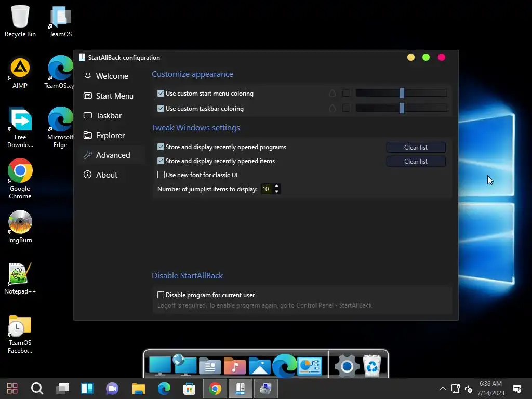Select the Recycle Bin desktop icon

pos(20,21)
